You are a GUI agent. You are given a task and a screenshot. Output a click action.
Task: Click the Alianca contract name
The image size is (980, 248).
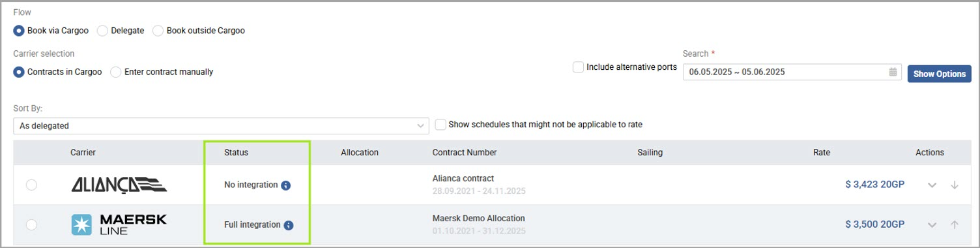pyautogui.click(x=463, y=178)
